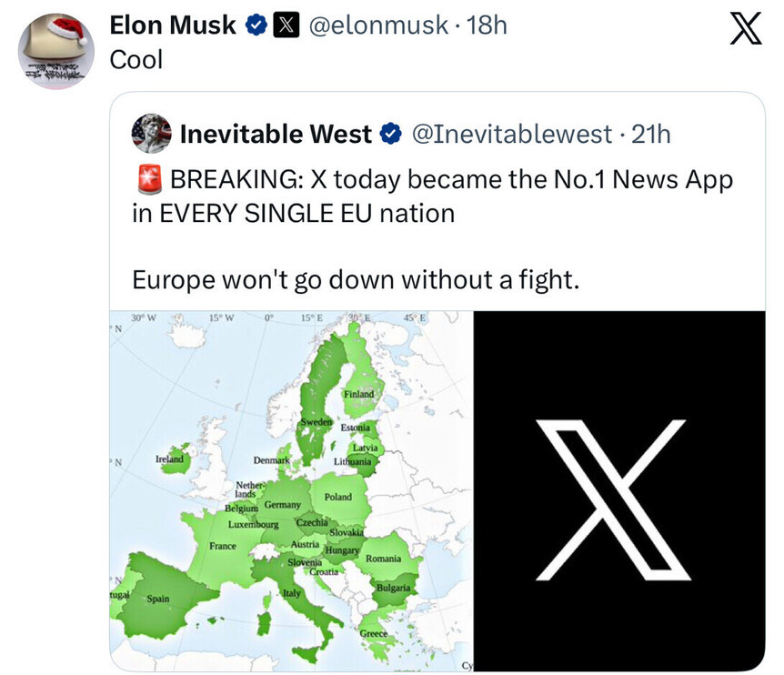Open the large X logo image on black
Screen dimensions: 784x675
[620, 491]
